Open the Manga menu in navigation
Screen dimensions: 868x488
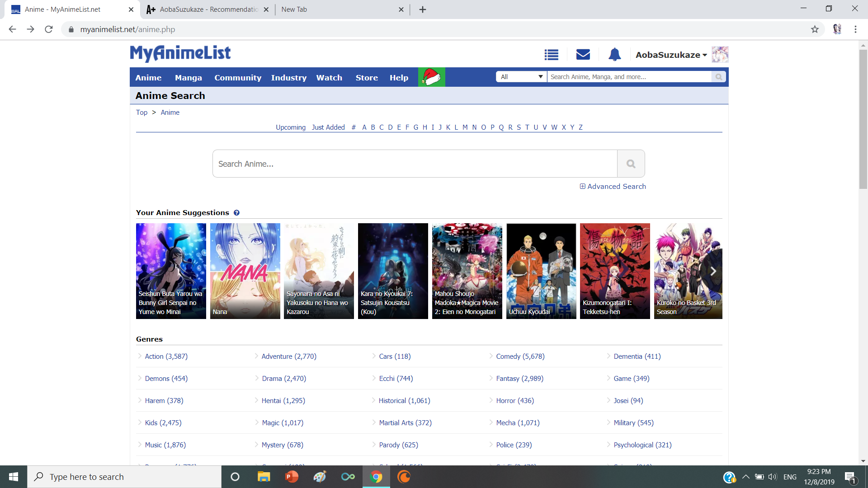pos(188,78)
